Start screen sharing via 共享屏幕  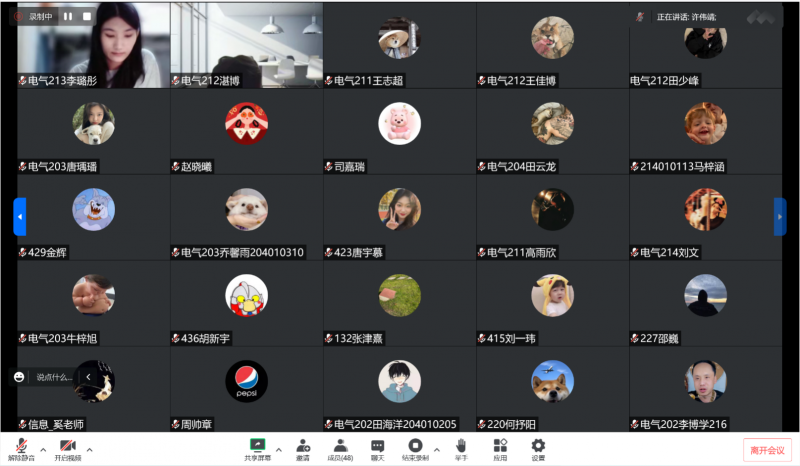coord(258,449)
